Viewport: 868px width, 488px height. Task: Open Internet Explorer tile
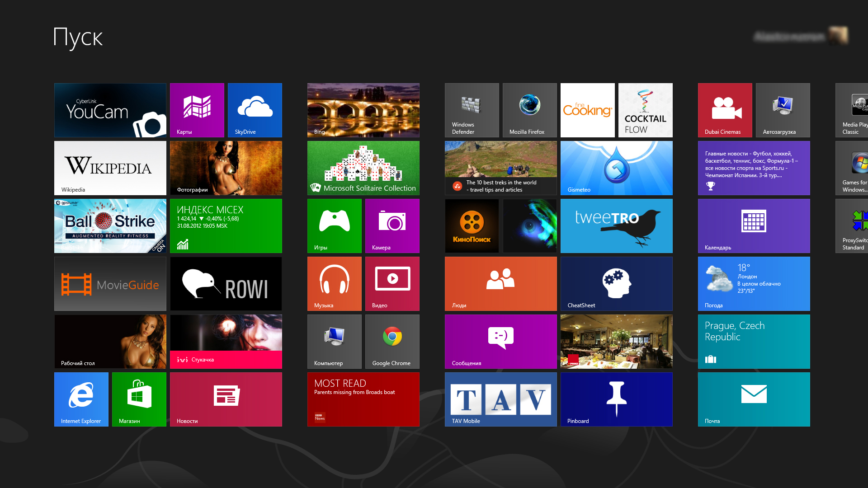coord(81,399)
